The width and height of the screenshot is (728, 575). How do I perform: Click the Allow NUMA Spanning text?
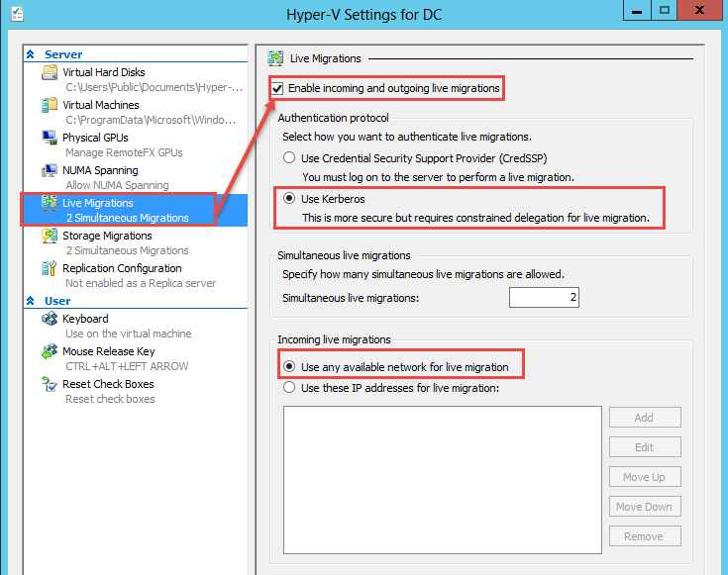[117, 185]
